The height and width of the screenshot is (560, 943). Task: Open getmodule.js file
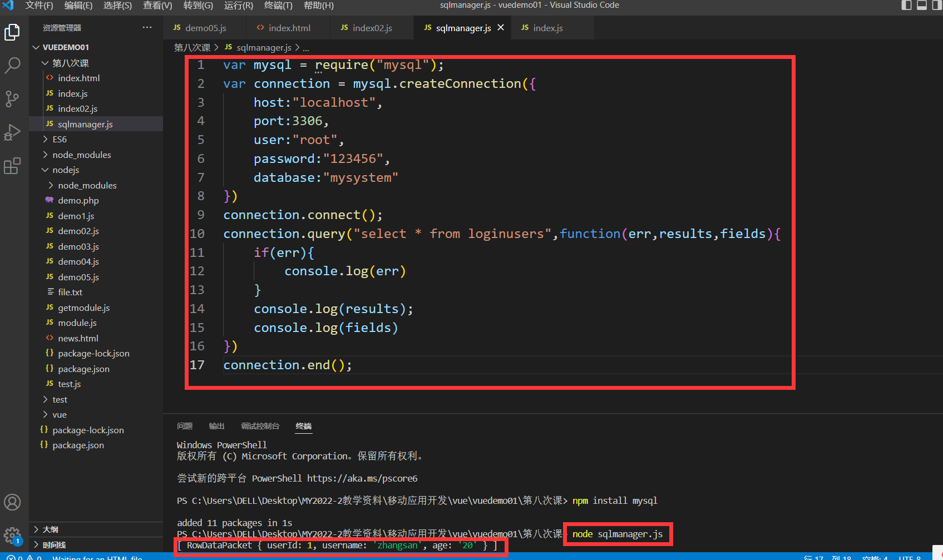coord(96,308)
